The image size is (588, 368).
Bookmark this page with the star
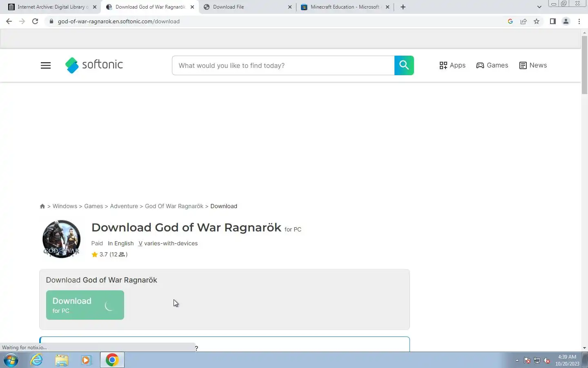[537, 21]
